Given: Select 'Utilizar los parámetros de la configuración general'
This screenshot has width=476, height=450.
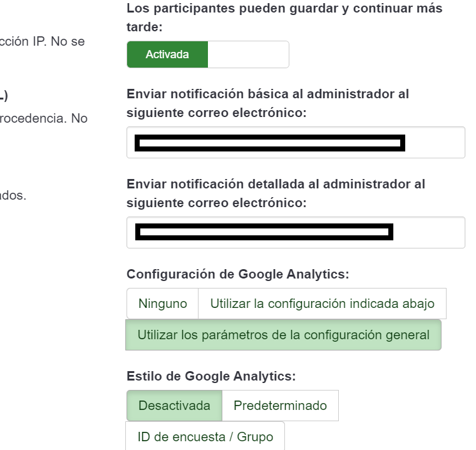Looking at the screenshot, I should 284,335.
